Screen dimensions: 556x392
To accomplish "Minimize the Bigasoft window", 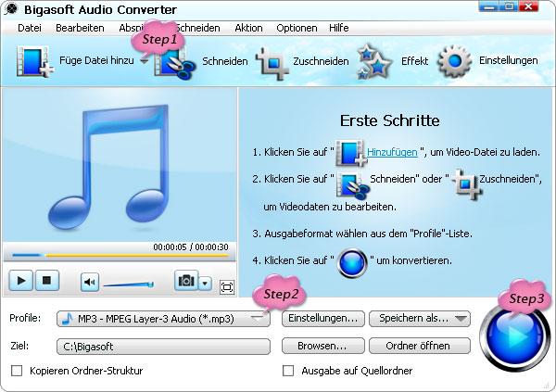I will (488, 6).
